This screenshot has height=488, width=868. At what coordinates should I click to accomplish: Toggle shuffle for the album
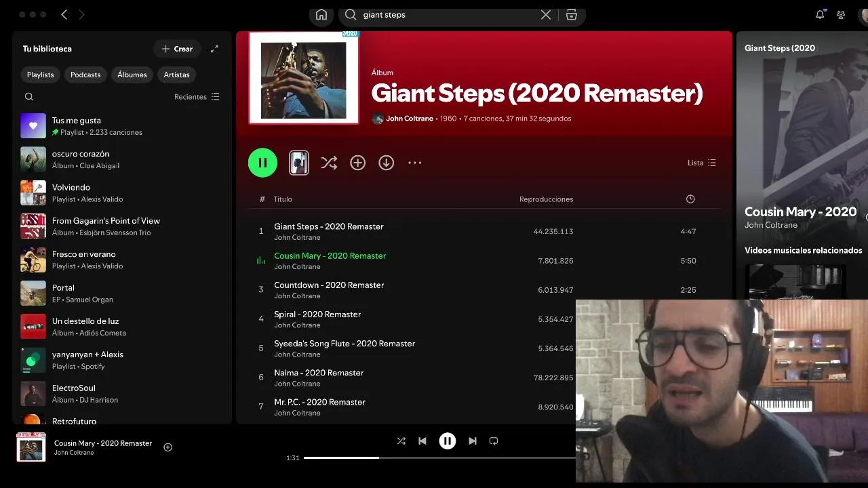tap(329, 163)
